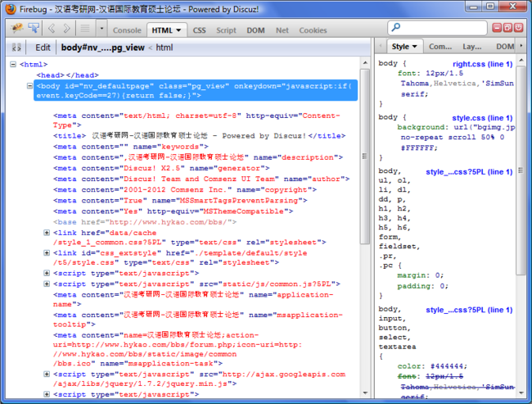Switch to the DOM main tab

tap(255, 30)
